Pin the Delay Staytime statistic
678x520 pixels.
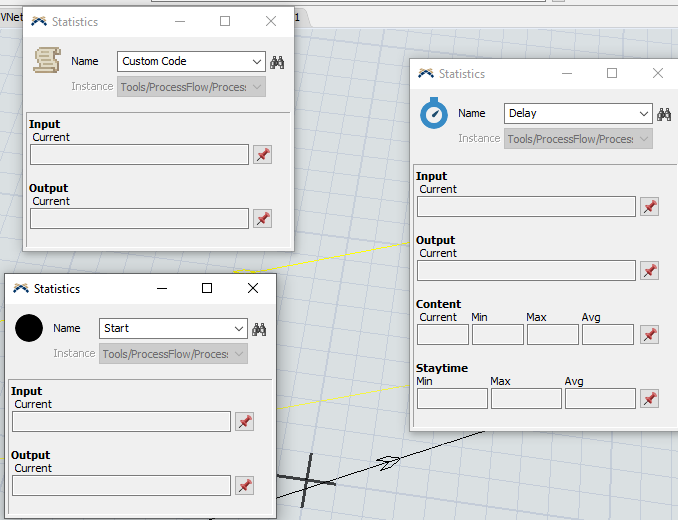(649, 399)
